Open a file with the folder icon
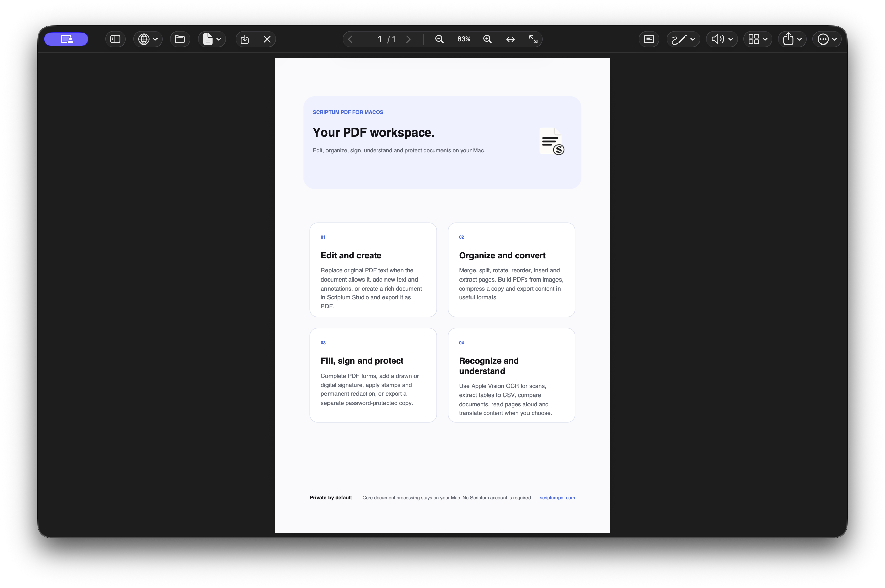The height and width of the screenshot is (588, 885). (180, 39)
